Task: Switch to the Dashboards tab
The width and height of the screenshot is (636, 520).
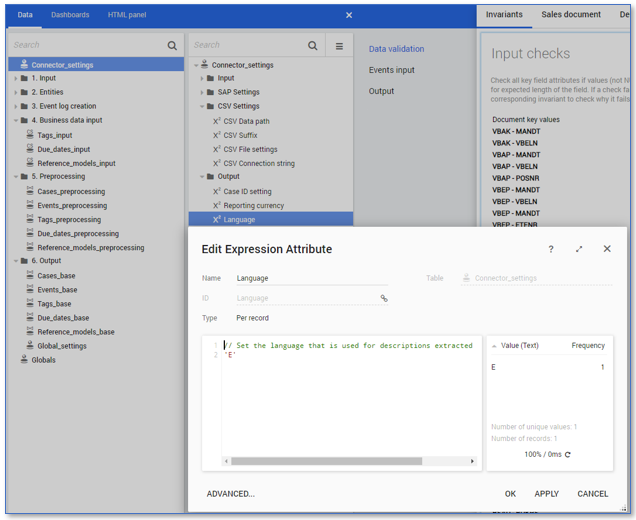Action: tap(70, 15)
